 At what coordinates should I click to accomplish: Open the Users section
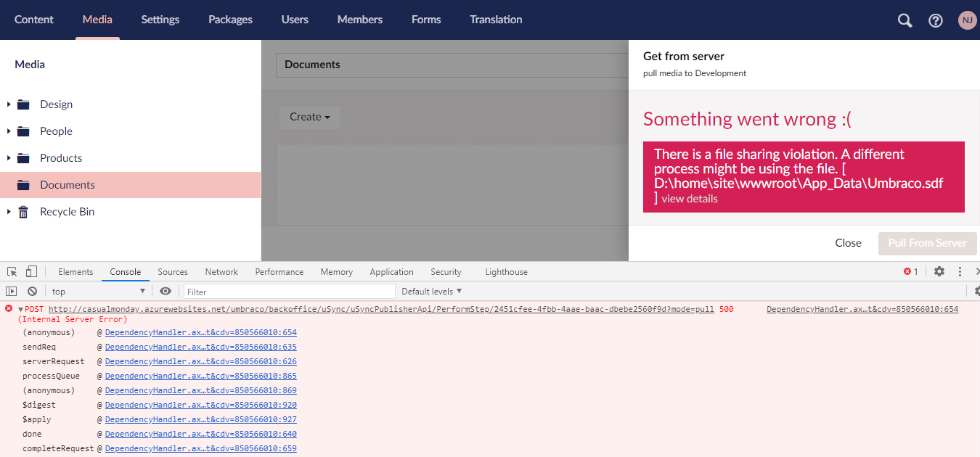(295, 20)
